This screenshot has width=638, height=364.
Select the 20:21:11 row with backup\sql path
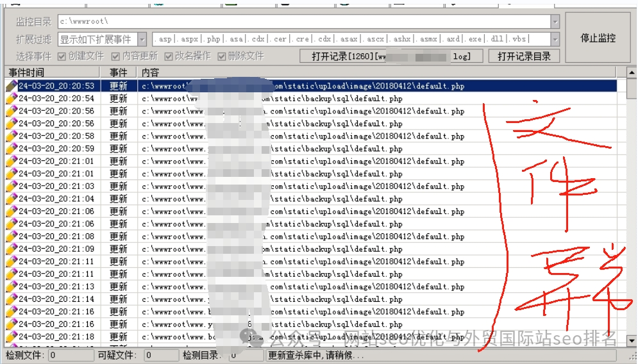pyautogui.click(x=311, y=274)
